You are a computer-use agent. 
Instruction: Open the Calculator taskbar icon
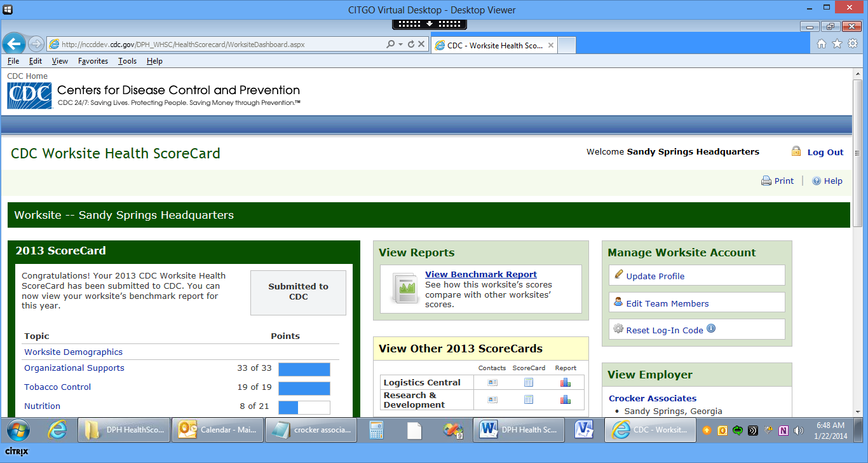click(377, 431)
